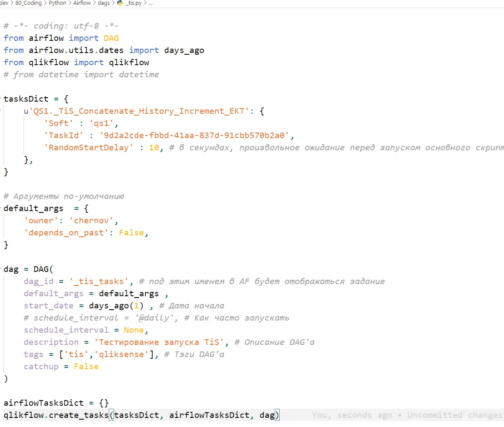Click the RandomStartDelay value 10
This screenshot has height=427, width=504.
[154, 148]
